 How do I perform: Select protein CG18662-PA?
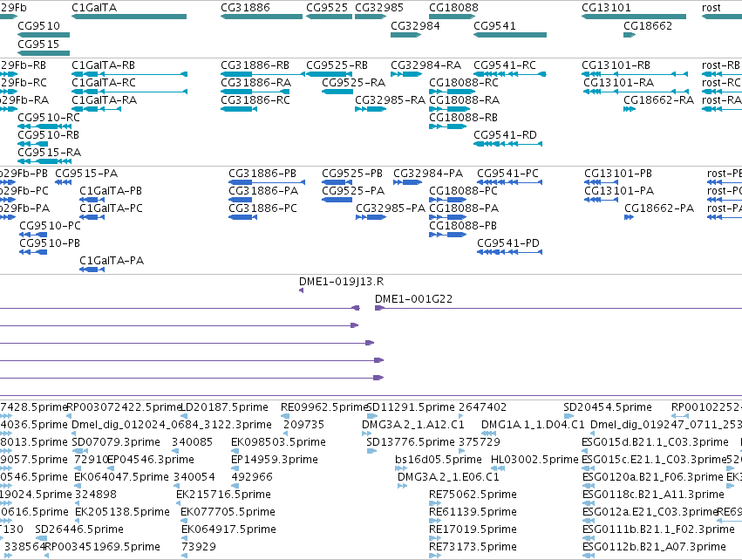pos(659,208)
